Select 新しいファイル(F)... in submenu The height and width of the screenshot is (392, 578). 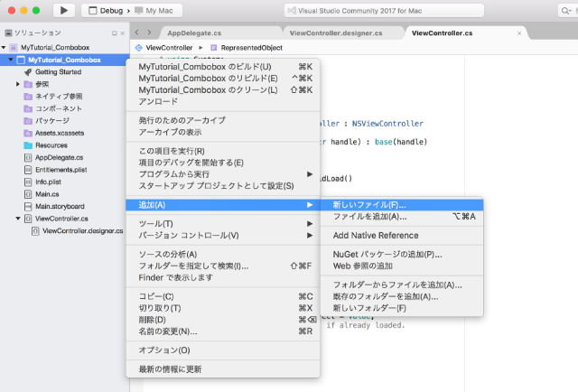[x=402, y=205]
